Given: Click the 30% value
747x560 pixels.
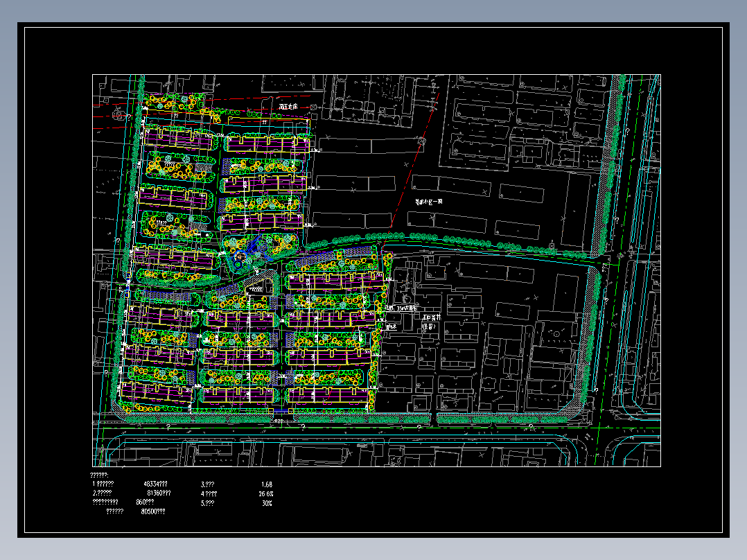Looking at the screenshot, I should pyautogui.click(x=267, y=502).
